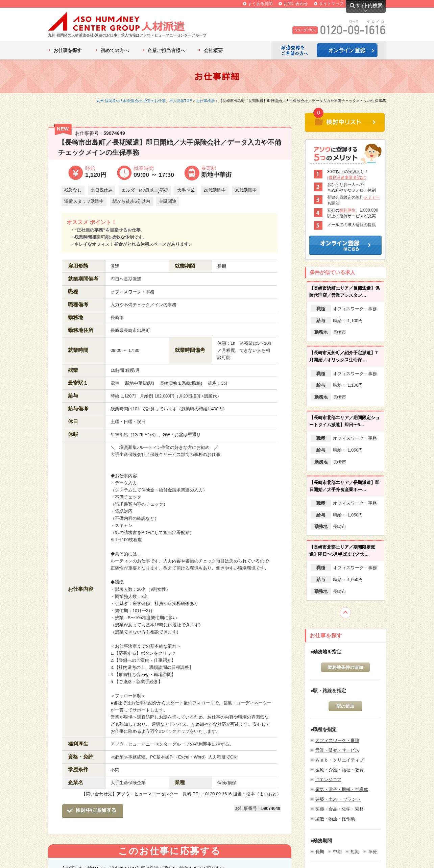This screenshot has width=434, height=868.
Task: Select the 製造・物流・軽作業 category
Action: click(x=335, y=819)
